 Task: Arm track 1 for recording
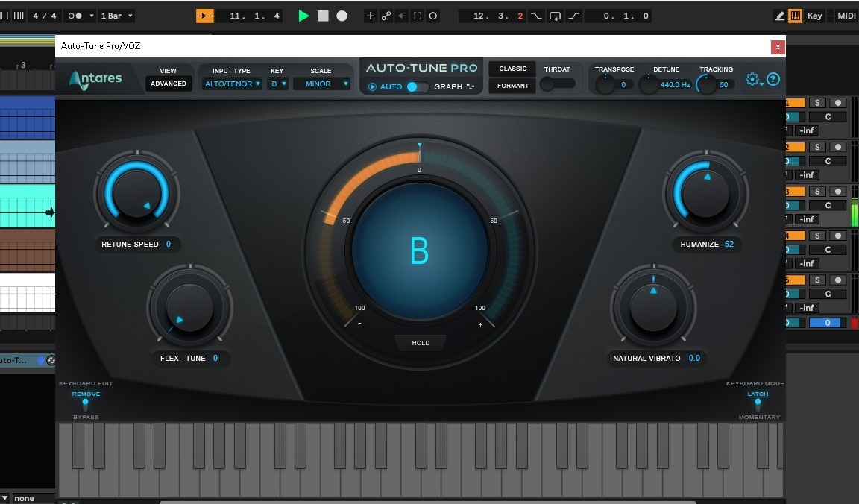pos(837,103)
